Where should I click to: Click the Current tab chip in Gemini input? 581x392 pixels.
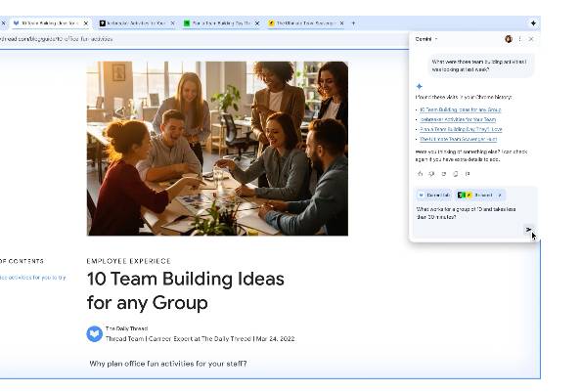(434, 196)
